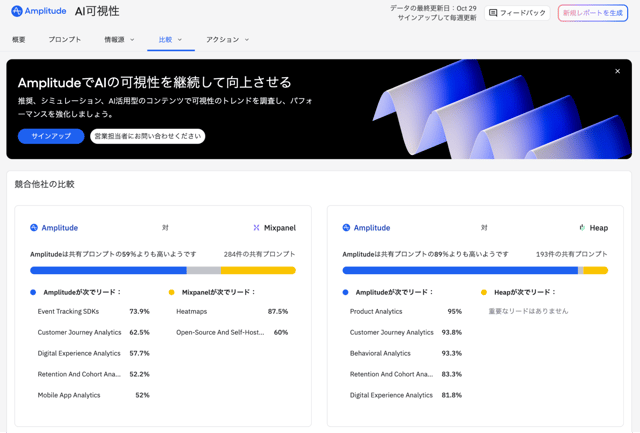Click the Mixpanel logo icon
The image size is (640, 433).
click(x=256, y=228)
